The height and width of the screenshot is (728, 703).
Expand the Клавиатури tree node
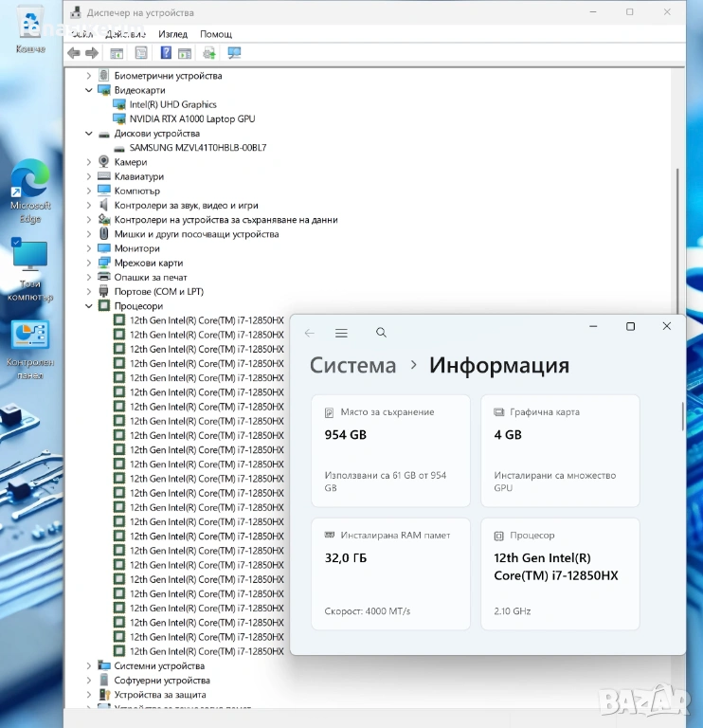[90, 176]
